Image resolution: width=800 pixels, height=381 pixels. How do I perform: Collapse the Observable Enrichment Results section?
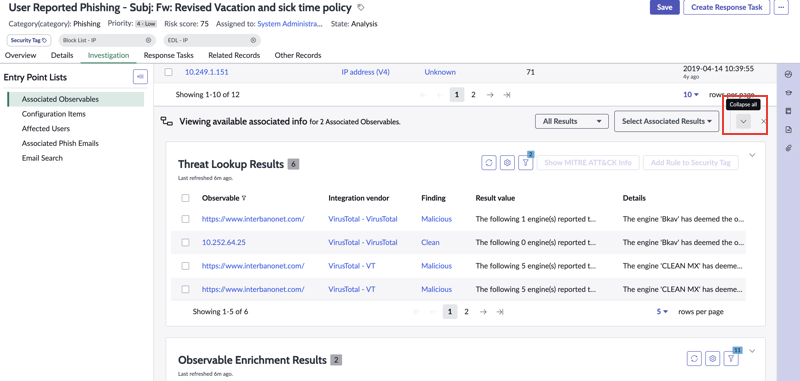pyautogui.click(x=752, y=350)
